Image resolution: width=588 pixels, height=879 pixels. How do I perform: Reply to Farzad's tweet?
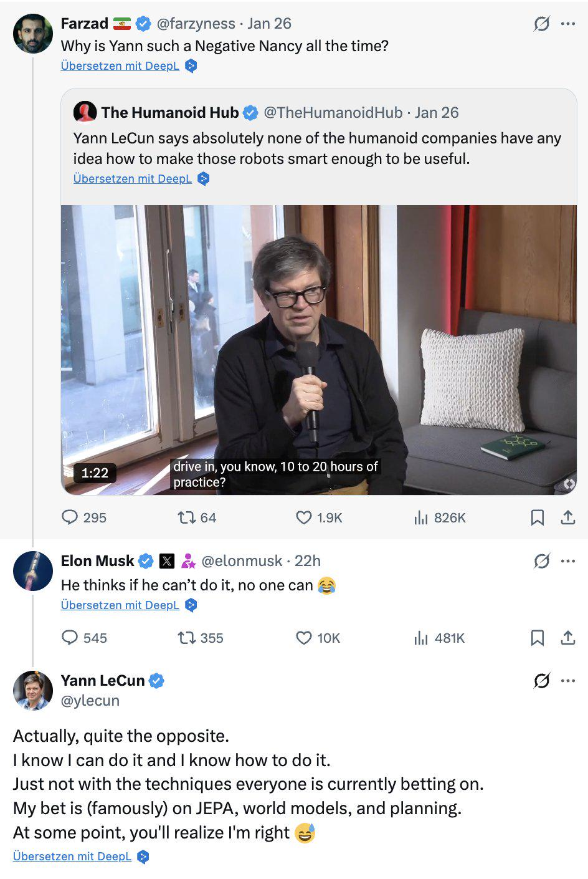tap(70, 517)
